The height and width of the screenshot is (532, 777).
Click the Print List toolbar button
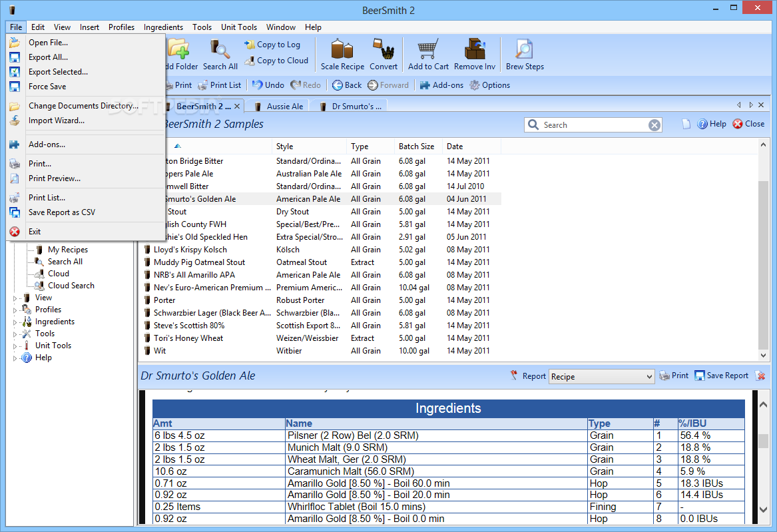[220, 85]
